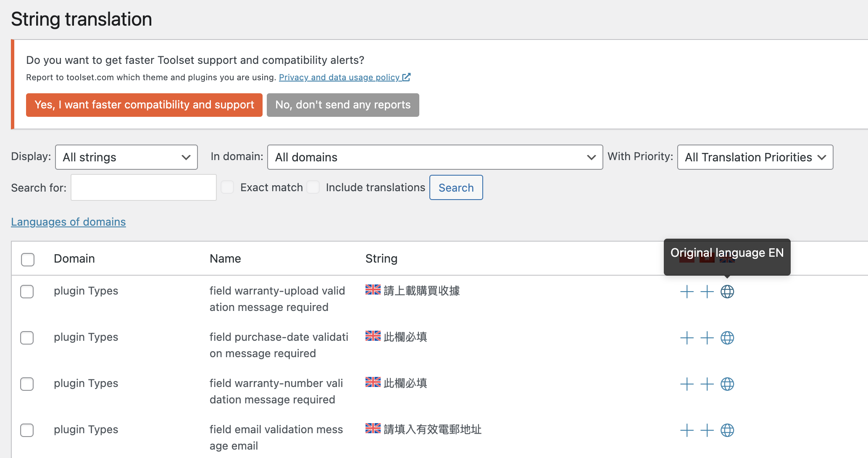Click first plus icon in warranty-number row
Image resolution: width=868 pixels, height=458 pixels.
pyautogui.click(x=687, y=384)
